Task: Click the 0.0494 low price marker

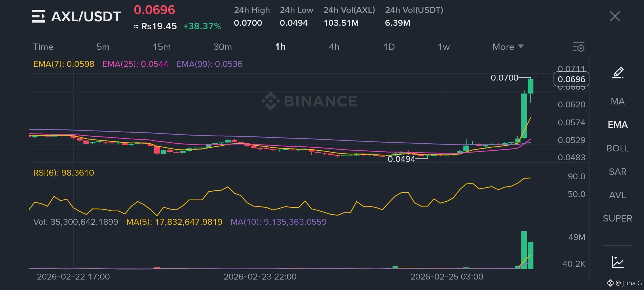Action: tap(401, 159)
